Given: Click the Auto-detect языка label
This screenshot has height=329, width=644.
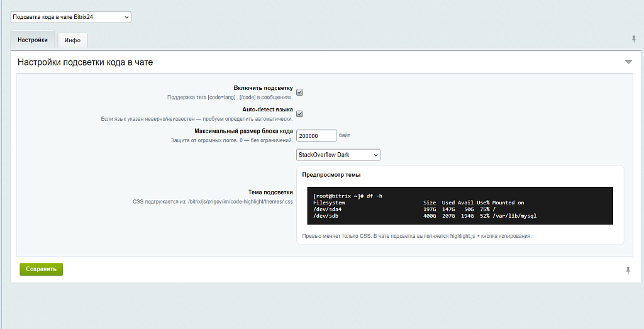Looking at the screenshot, I should (x=267, y=109).
